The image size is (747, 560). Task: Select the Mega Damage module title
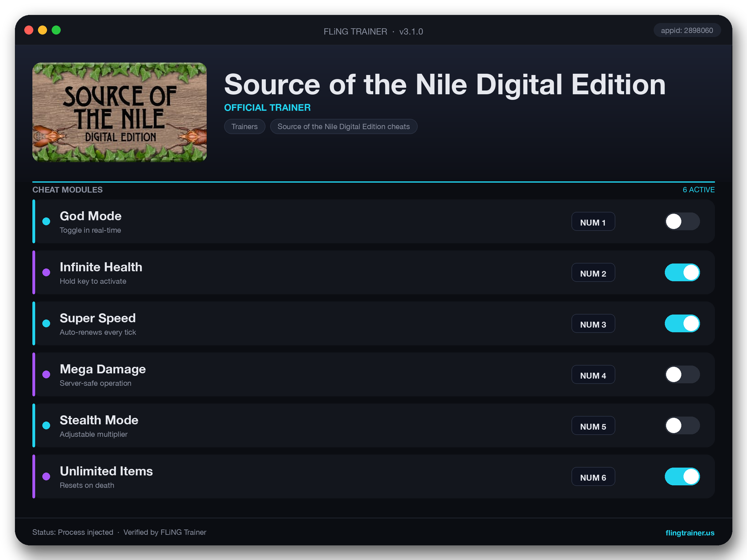click(103, 369)
